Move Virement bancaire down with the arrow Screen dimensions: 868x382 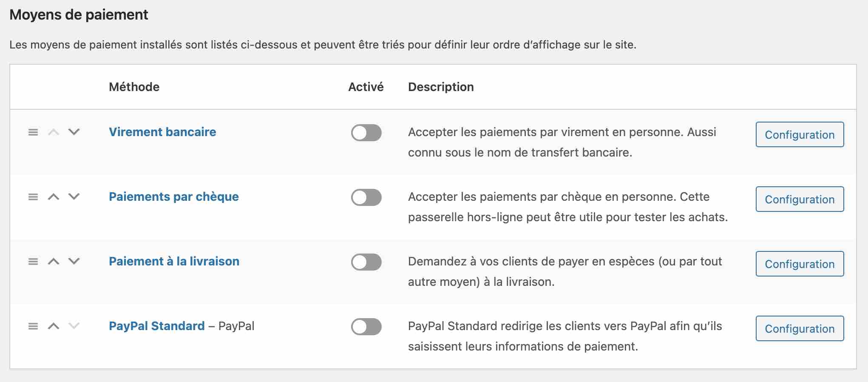coord(73,132)
